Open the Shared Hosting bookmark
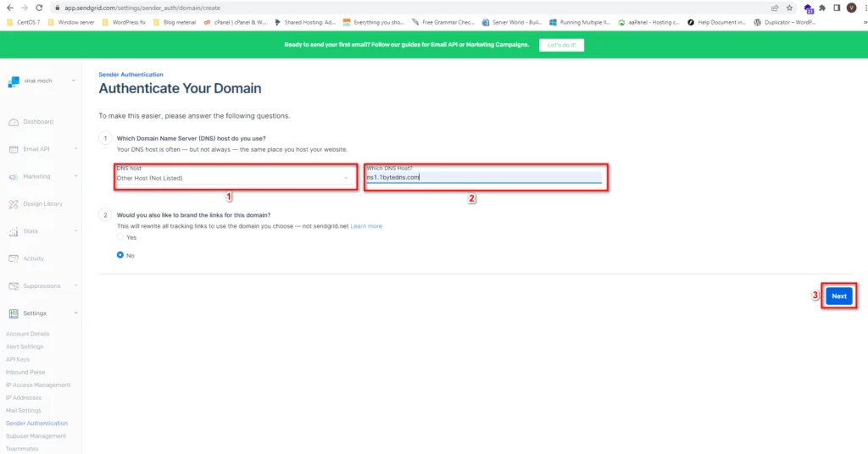The width and height of the screenshot is (868, 454). click(x=305, y=23)
